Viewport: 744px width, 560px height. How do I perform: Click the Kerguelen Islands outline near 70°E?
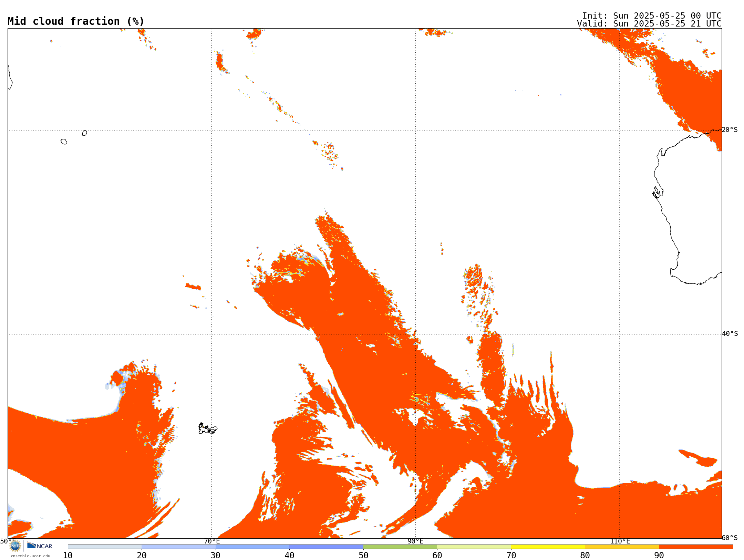pyautogui.click(x=208, y=428)
